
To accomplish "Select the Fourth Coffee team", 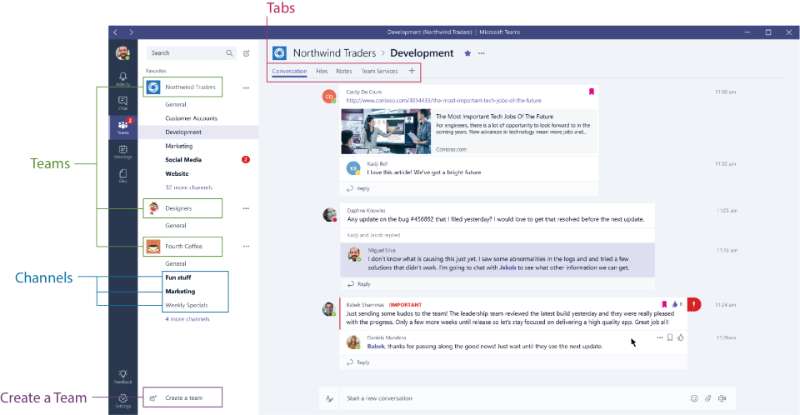I will pos(183,247).
